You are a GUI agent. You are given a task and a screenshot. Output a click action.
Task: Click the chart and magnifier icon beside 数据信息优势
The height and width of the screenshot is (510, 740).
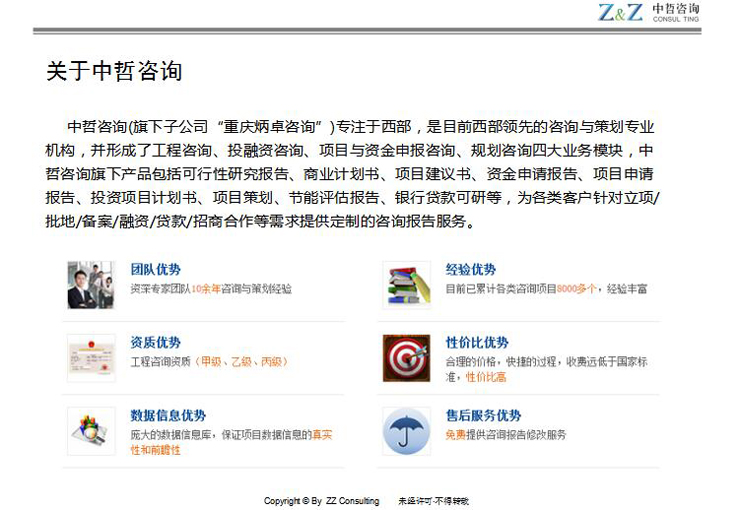(x=91, y=431)
